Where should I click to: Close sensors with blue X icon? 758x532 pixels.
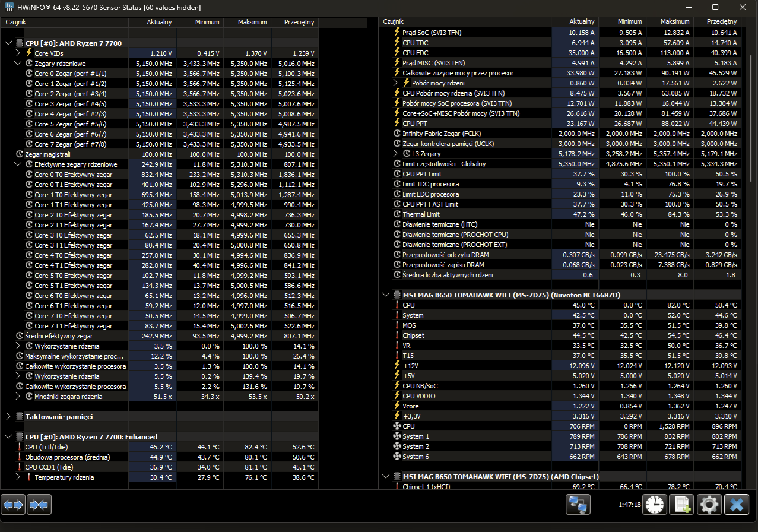pyautogui.click(x=737, y=505)
